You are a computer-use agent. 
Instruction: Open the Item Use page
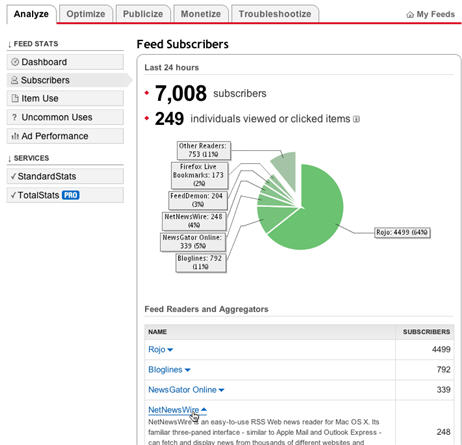click(65, 99)
